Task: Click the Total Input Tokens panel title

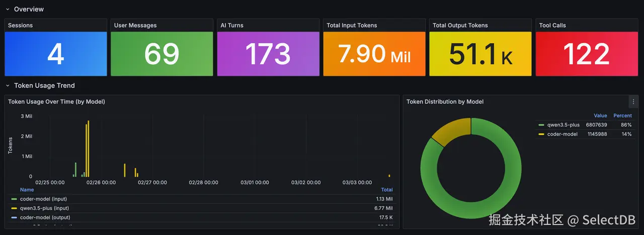Action: tap(352, 25)
